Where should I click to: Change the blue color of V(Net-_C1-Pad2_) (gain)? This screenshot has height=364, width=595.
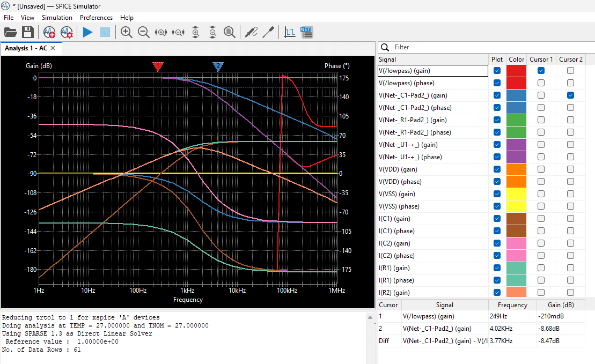(517, 95)
